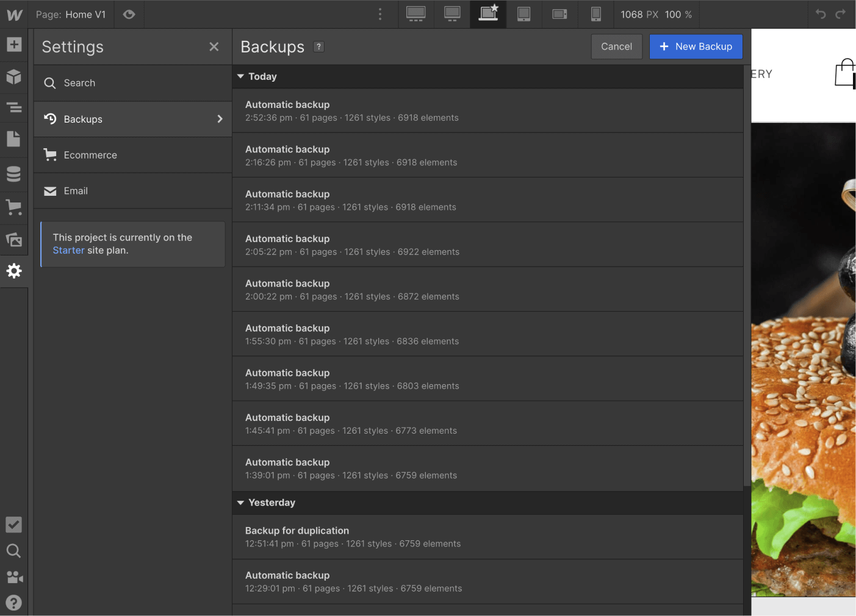Select the 2:00:22 pm automatic backup

coord(487,290)
